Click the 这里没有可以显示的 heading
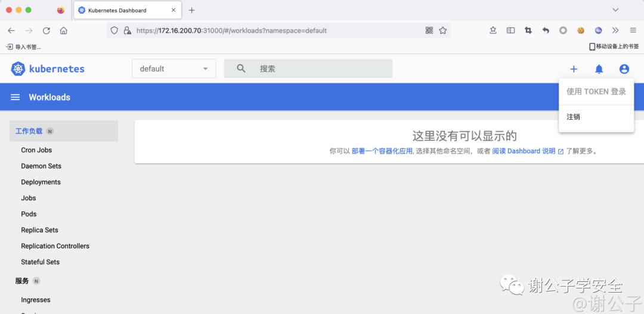 click(464, 136)
